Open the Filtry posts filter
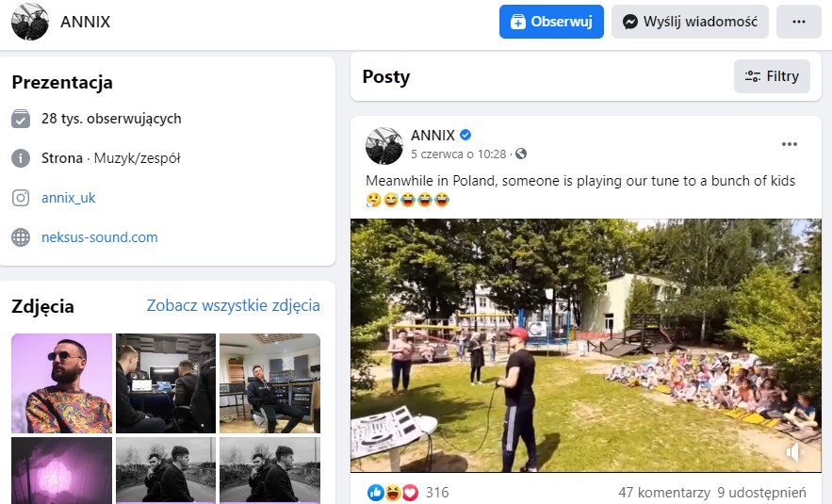The width and height of the screenshot is (832, 504). coord(772,76)
